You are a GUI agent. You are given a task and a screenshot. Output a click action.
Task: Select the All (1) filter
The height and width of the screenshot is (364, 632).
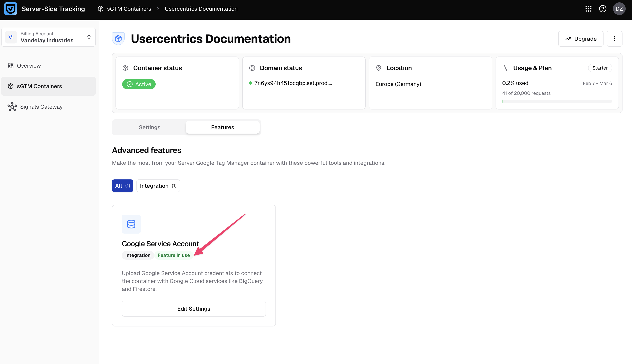(122, 186)
